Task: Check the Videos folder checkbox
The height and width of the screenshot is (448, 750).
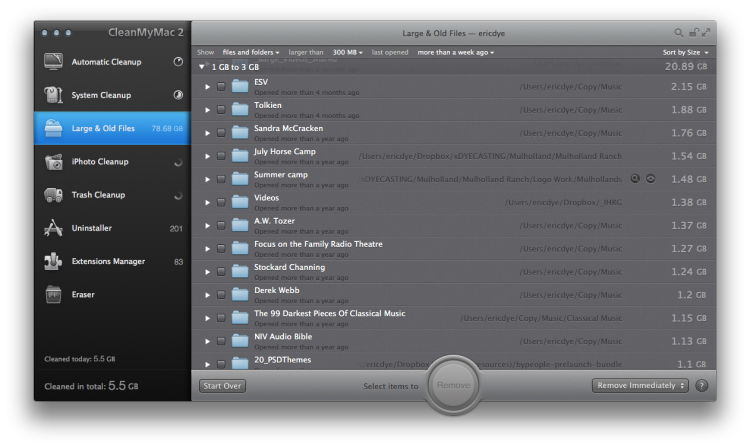Action: click(221, 202)
